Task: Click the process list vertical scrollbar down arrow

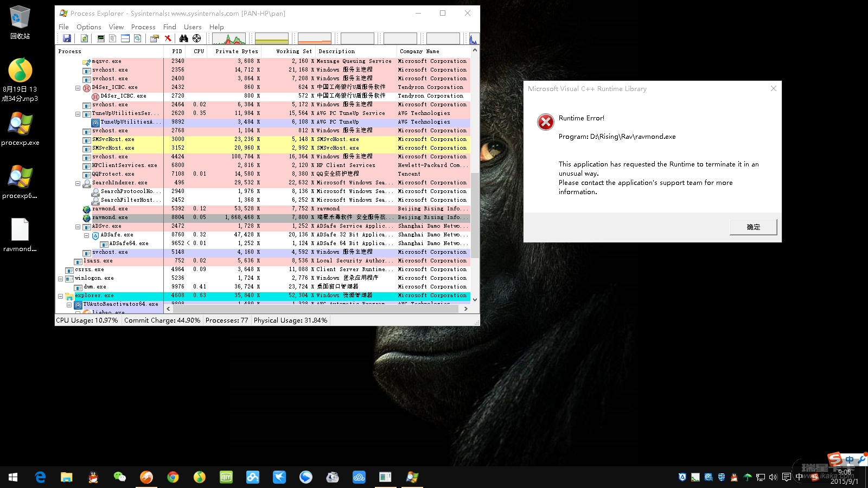Action: coord(475,299)
